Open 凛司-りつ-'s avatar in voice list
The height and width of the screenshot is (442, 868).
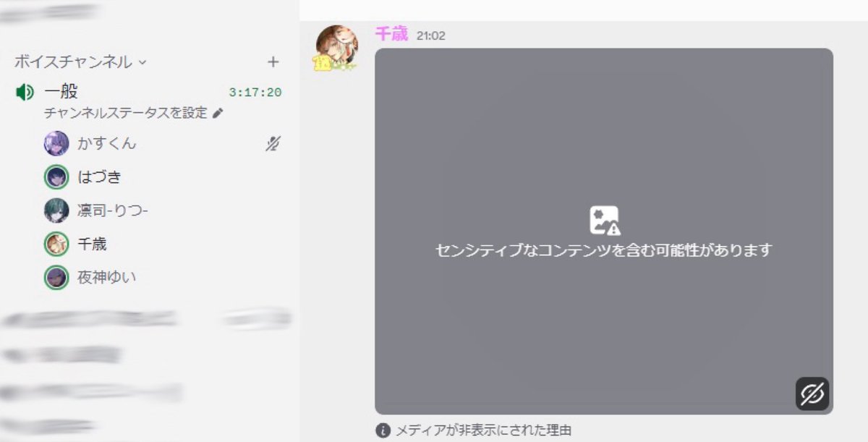coord(56,211)
